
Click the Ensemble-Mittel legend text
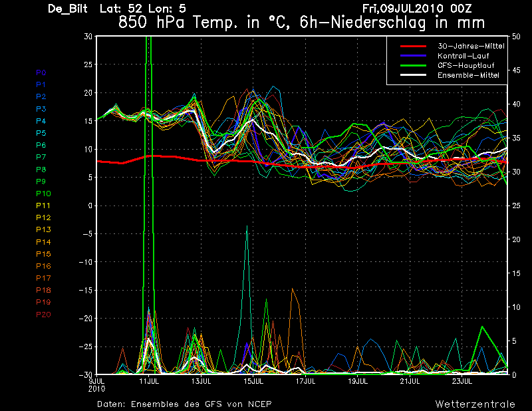click(x=468, y=75)
